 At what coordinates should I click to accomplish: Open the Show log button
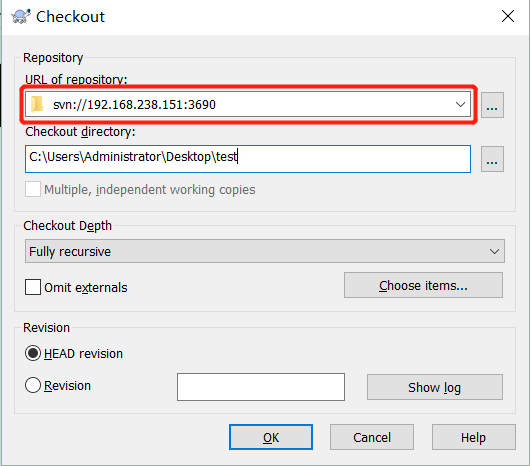pos(435,387)
